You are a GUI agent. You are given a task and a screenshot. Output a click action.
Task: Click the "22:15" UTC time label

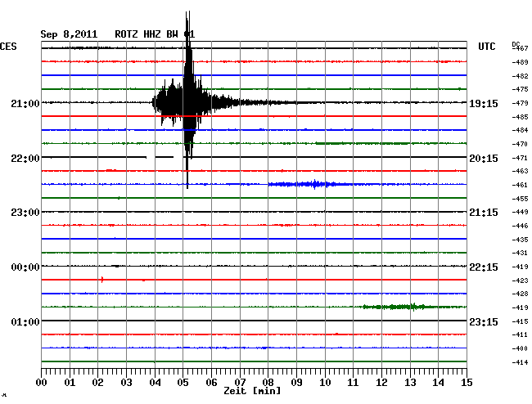pos(484,267)
